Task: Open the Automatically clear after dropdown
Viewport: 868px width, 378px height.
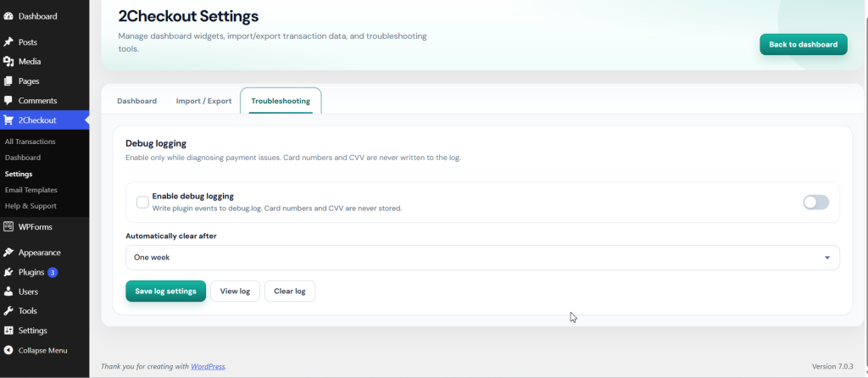Action: (482, 258)
